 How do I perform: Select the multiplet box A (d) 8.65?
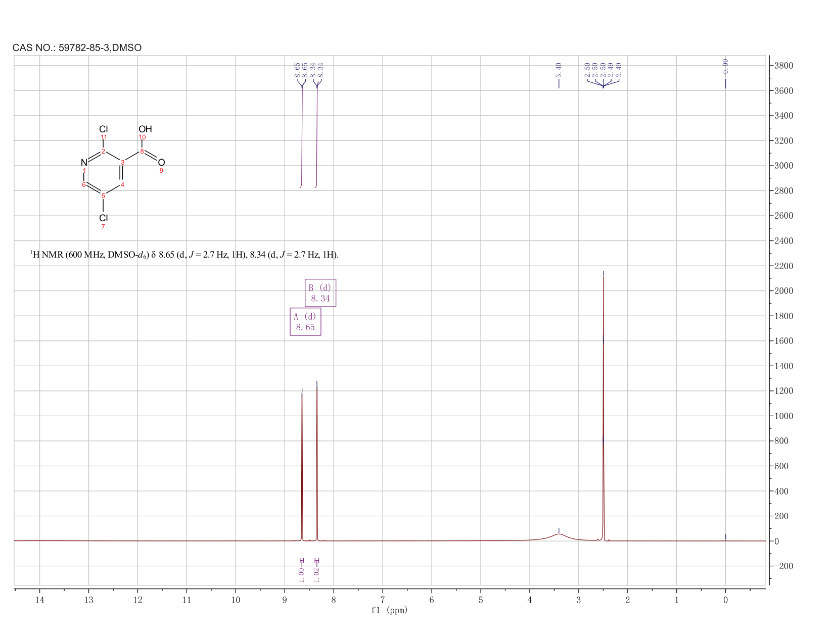point(305,321)
